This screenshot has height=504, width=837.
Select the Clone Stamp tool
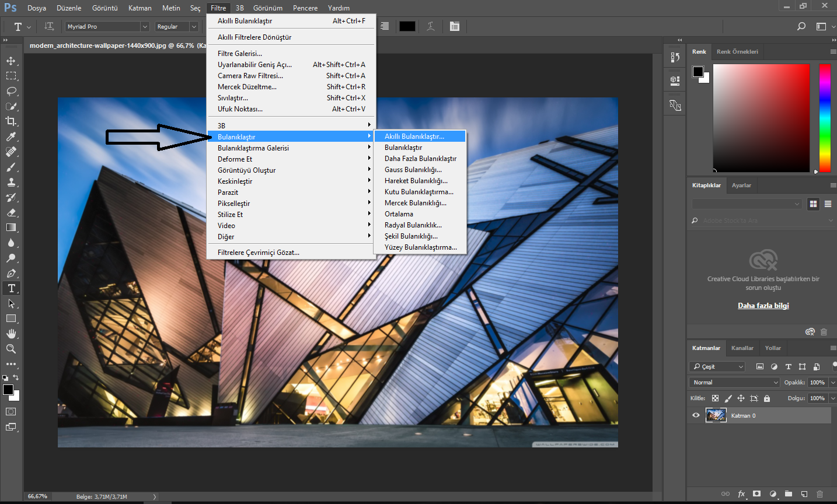[x=11, y=182]
